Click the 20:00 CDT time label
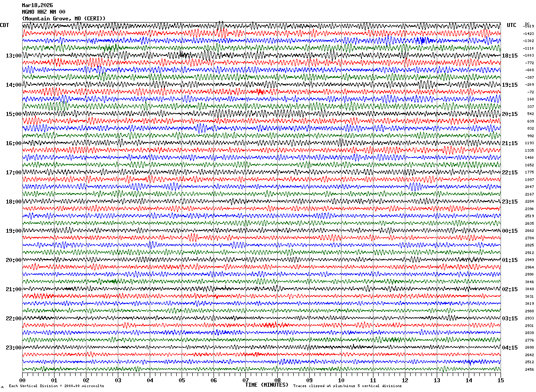536x392 pixels. click(13, 260)
